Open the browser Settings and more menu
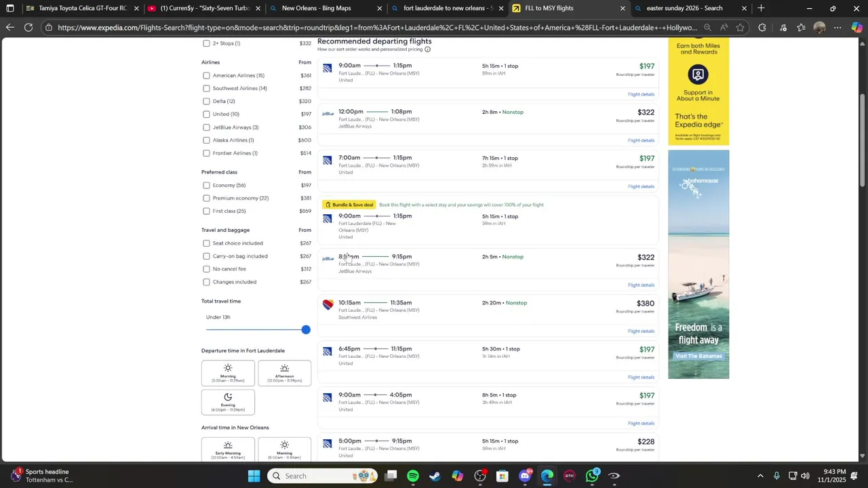868x488 pixels. pos(838,28)
